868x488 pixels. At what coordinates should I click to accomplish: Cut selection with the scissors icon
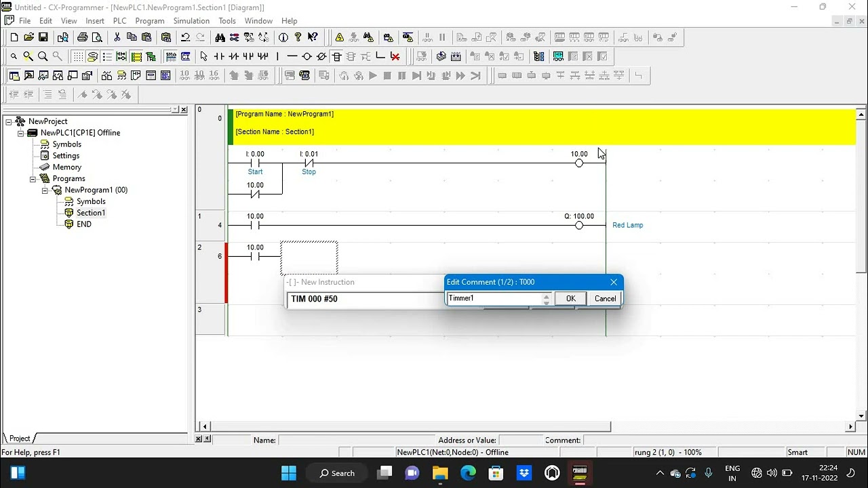(x=117, y=37)
